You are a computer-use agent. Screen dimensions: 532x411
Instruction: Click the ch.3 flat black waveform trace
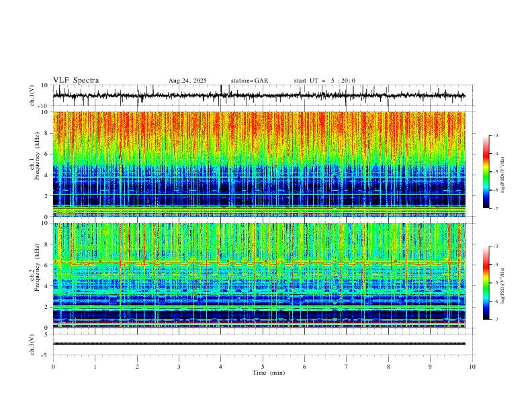259,344
